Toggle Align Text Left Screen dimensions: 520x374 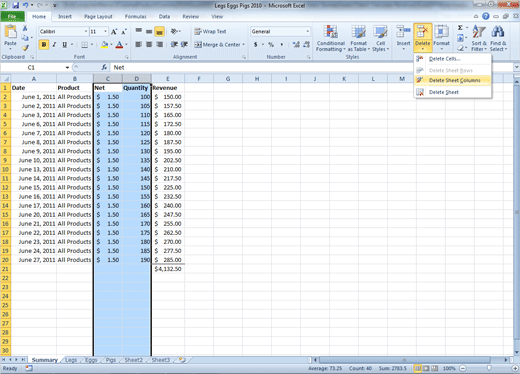pos(139,45)
